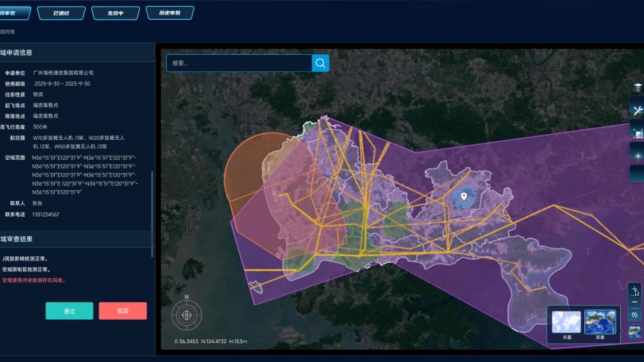The height and width of the screenshot is (362, 644).
Task: Click the map search input field
Action: 239,63
